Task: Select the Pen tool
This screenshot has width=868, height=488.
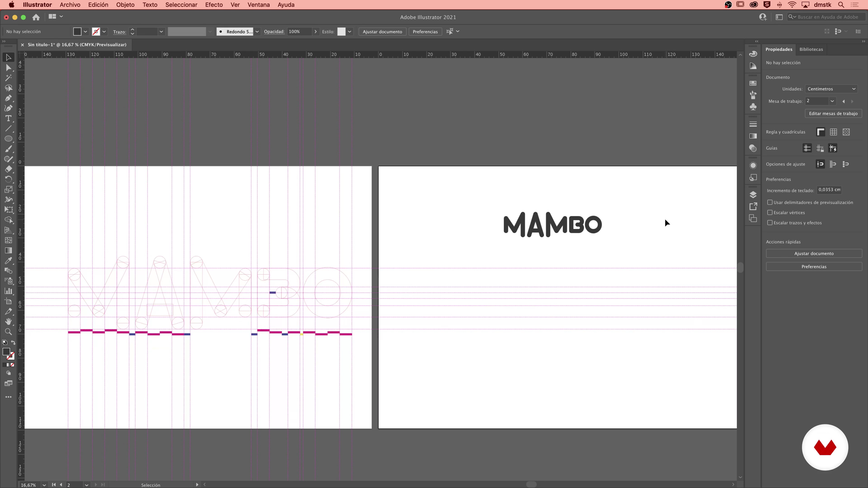Action: click(8, 98)
